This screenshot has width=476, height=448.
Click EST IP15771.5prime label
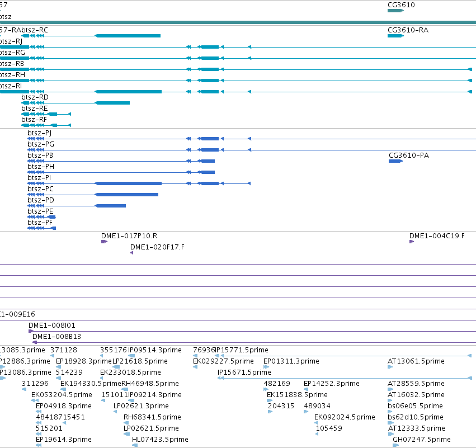(242, 350)
